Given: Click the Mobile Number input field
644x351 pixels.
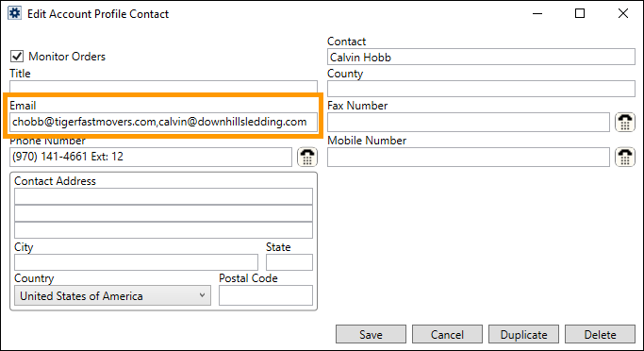Looking at the screenshot, I should [x=469, y=157].
